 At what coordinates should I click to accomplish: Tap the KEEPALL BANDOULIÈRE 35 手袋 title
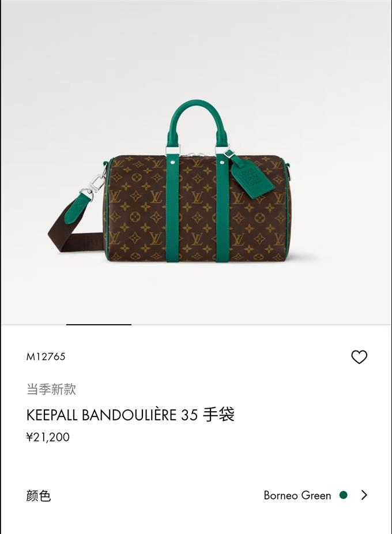(130, 415)
